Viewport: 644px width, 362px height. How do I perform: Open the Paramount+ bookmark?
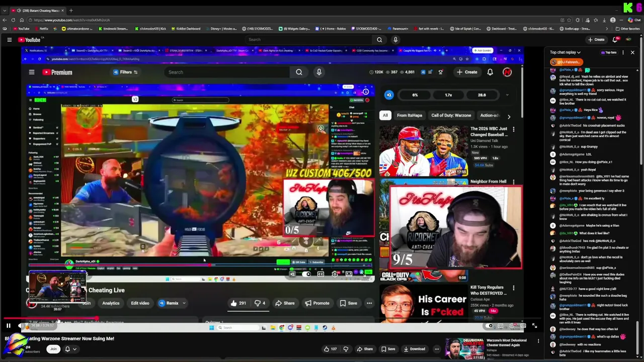[x=398, y=29]
